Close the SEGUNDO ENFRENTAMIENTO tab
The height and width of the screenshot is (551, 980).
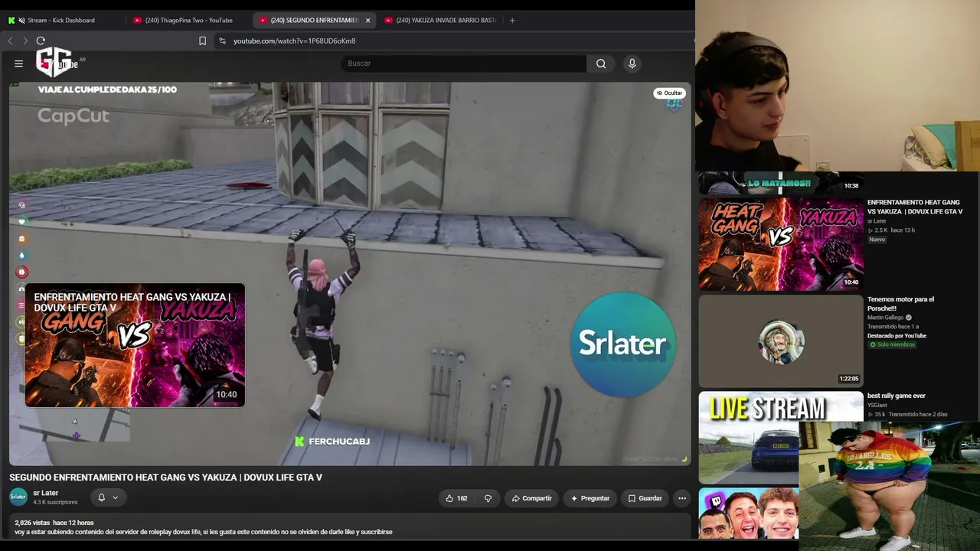367,20
